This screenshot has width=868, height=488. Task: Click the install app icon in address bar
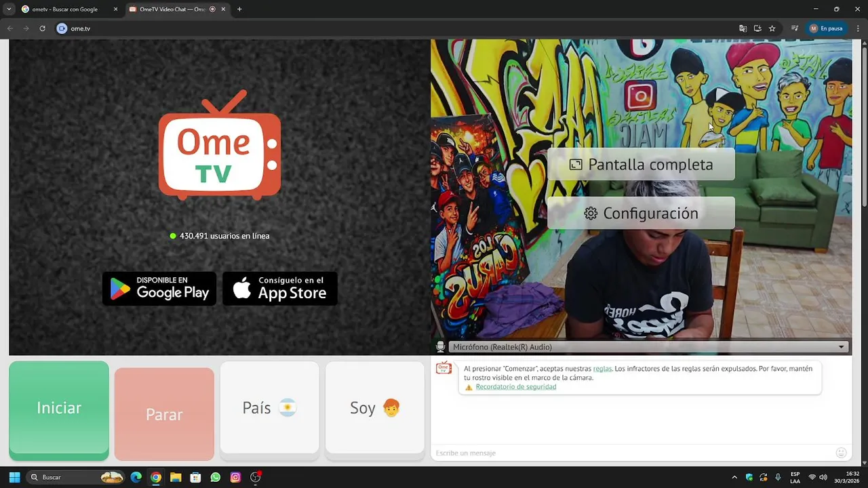tap(757, 28)
